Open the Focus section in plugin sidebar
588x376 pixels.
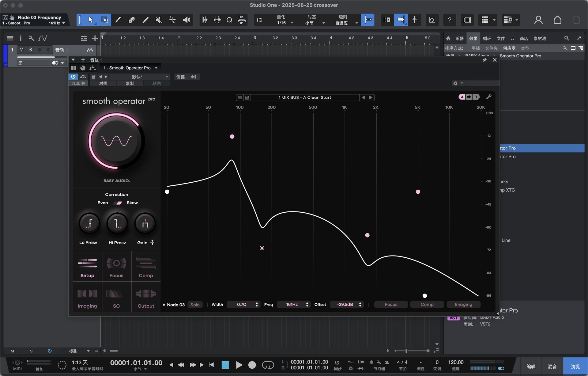[116, 267]
